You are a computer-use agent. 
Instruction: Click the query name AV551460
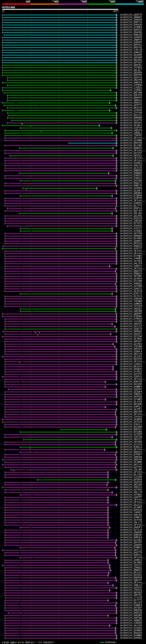point(8,8)
